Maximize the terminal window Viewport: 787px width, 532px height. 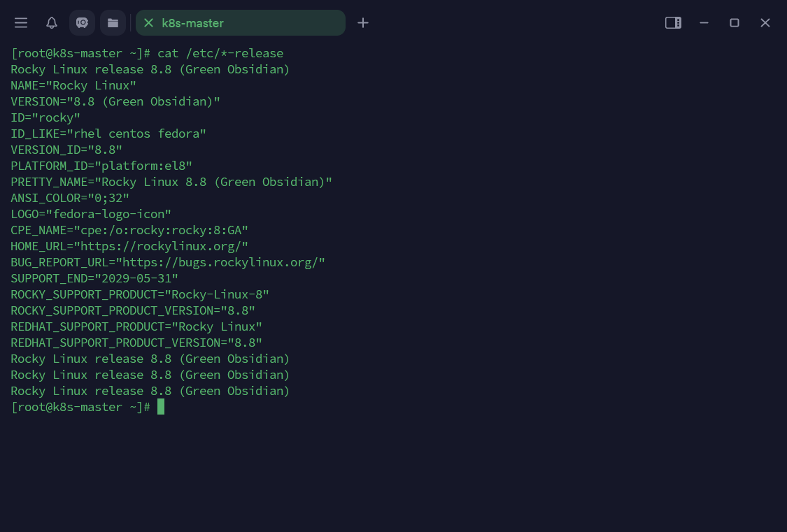[735, 23]
